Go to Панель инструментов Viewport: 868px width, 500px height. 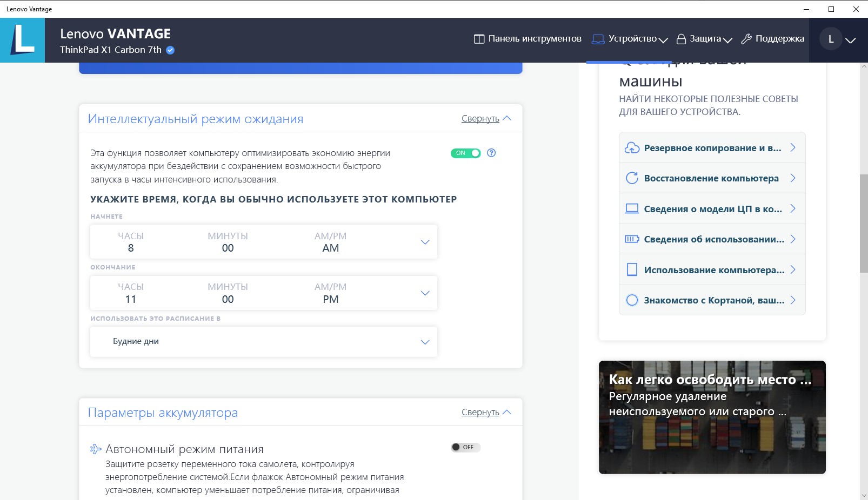coord(528,39)
